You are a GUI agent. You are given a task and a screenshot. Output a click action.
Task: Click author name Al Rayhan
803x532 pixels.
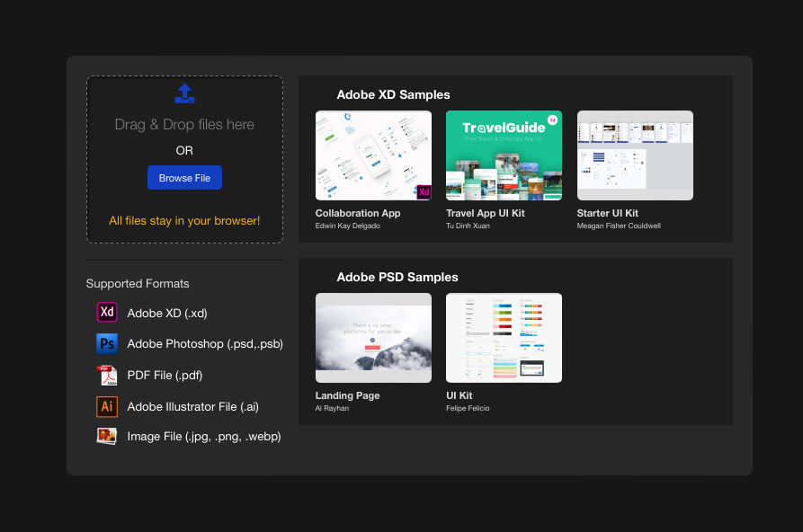(x=332, y=408)
